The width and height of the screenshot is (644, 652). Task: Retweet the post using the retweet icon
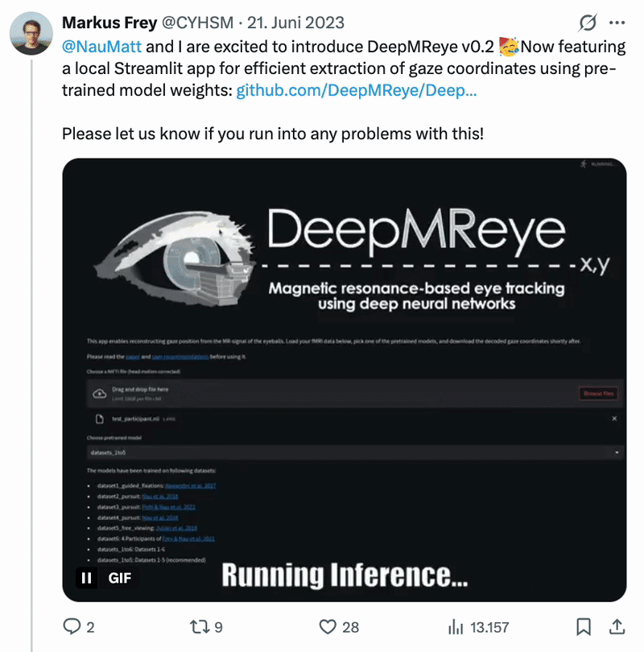tap(199, 626)
